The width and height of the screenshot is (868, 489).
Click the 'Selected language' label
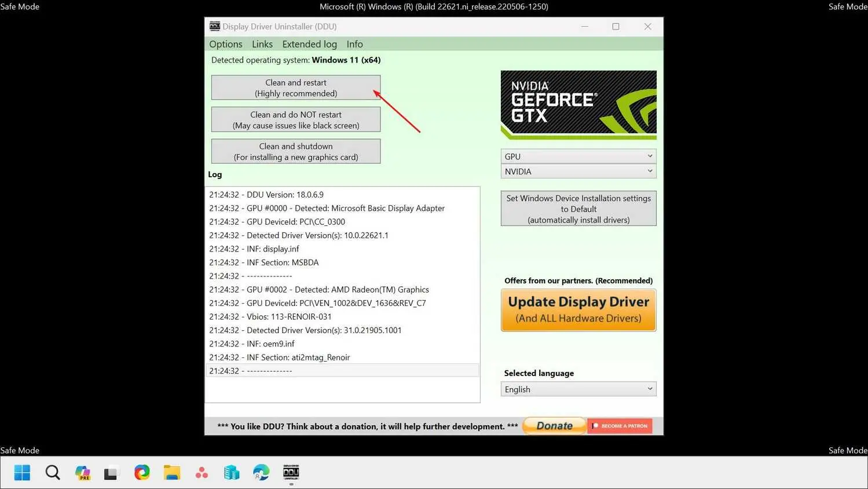click(x=539, y=374)
